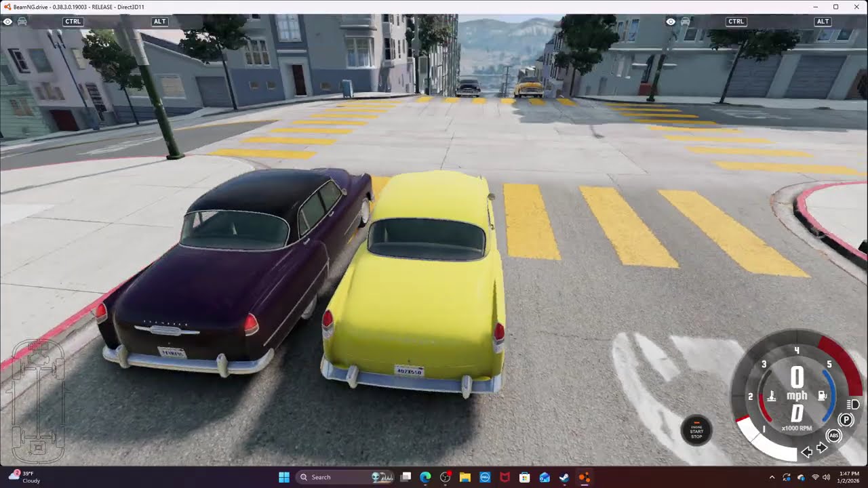Toggle the top-left eye visibility icon

click(7, 22)
